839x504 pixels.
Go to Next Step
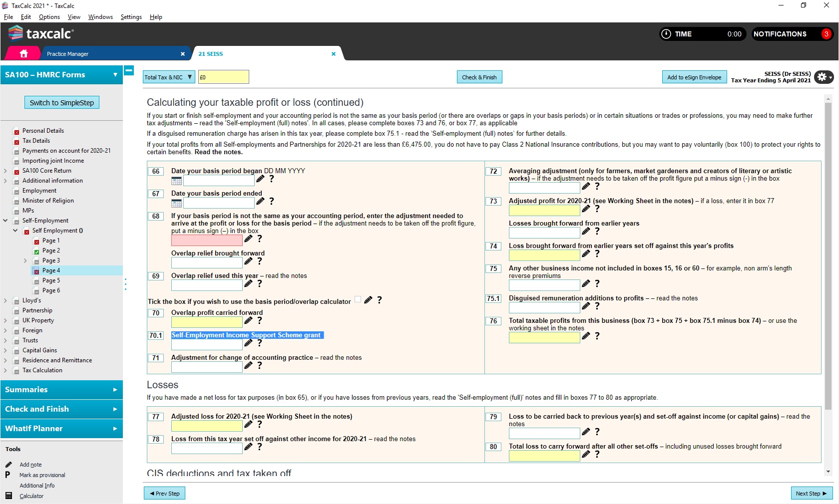click(x=812, y=494)
